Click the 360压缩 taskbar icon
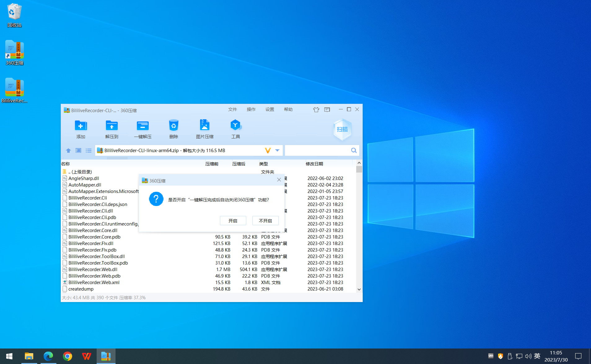Viewport: 591px width, 364px height. click(106, 356)
